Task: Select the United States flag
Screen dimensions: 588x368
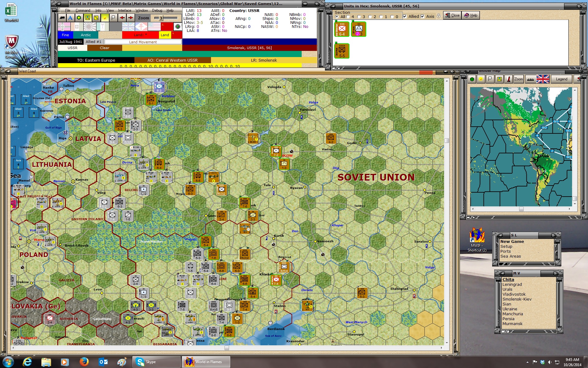Action: coord(154,27)
